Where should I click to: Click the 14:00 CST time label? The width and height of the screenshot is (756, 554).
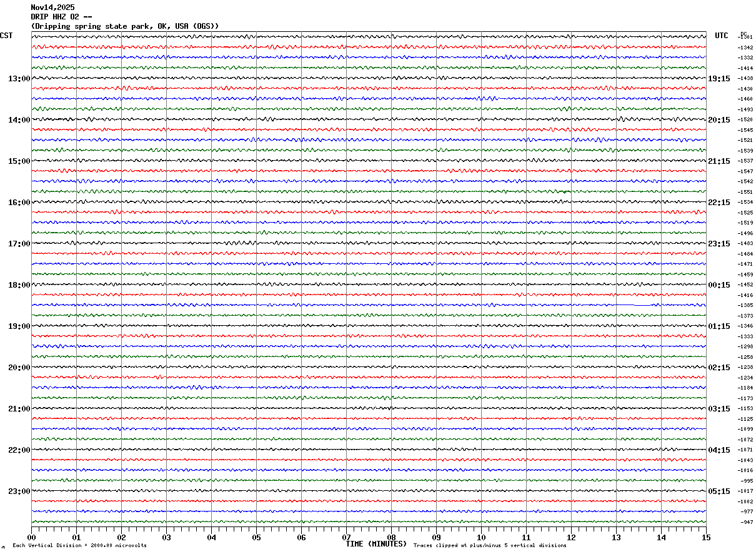pos(19,120)
